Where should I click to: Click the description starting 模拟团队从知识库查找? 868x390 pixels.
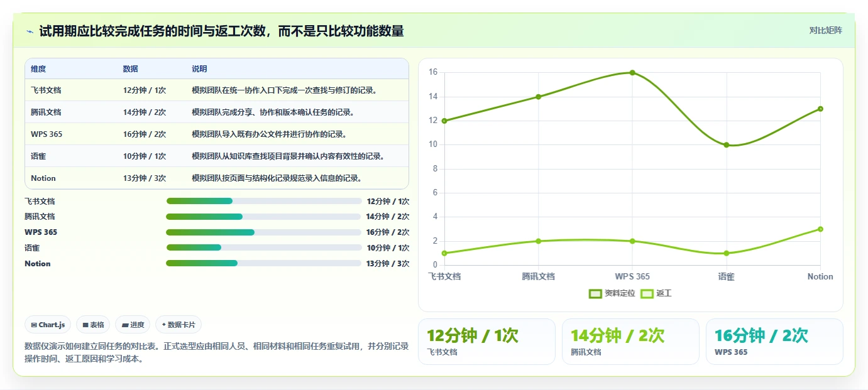288,156
